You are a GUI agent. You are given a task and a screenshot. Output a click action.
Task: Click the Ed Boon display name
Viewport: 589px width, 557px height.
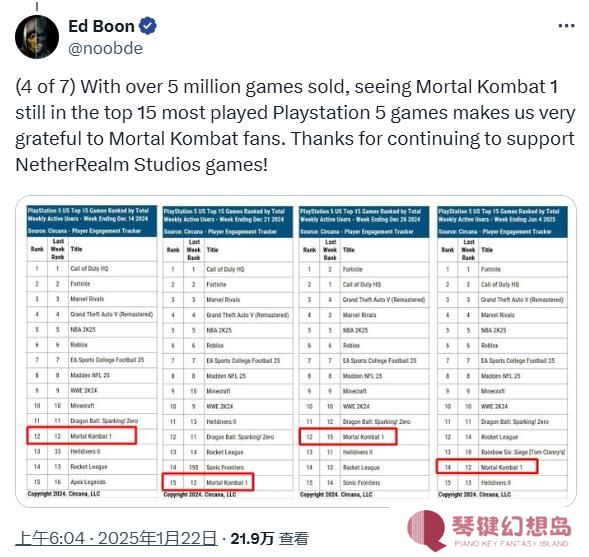[x=101, y=26]
